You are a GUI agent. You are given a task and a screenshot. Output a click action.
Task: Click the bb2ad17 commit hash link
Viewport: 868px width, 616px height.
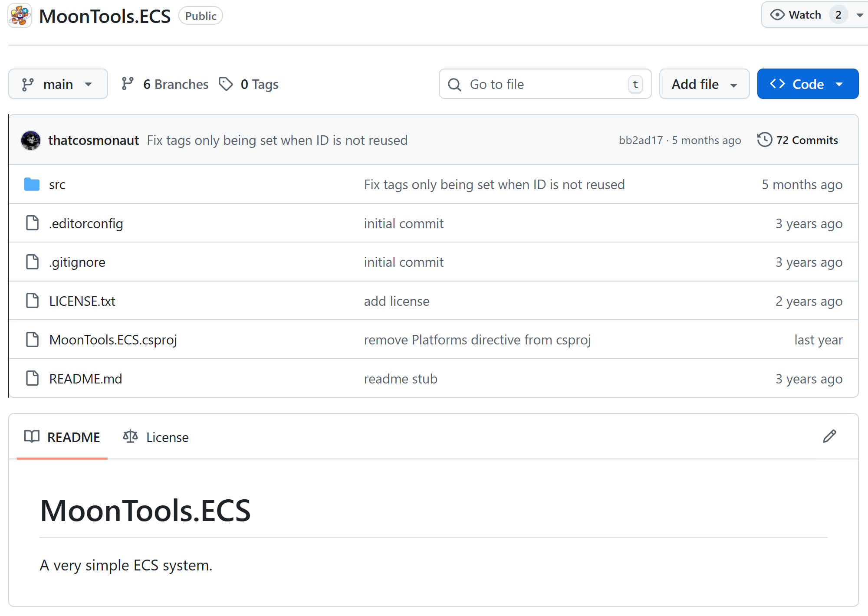coord(641,140)
